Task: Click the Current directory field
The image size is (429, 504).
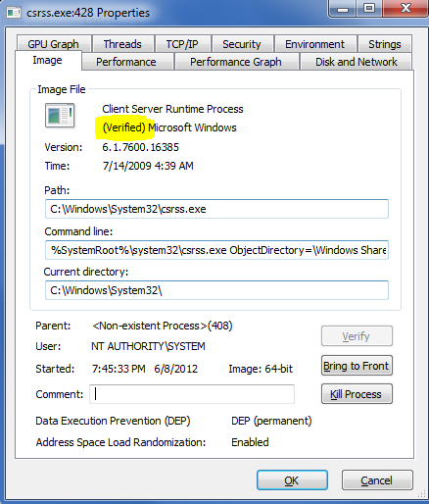Action: point(216,290)
